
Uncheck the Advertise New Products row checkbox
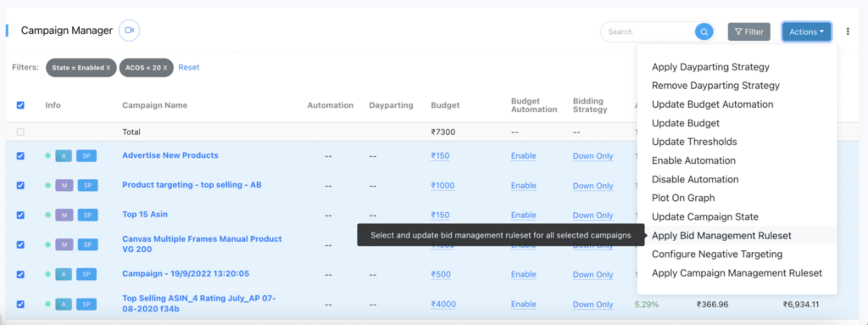point(20,156)
